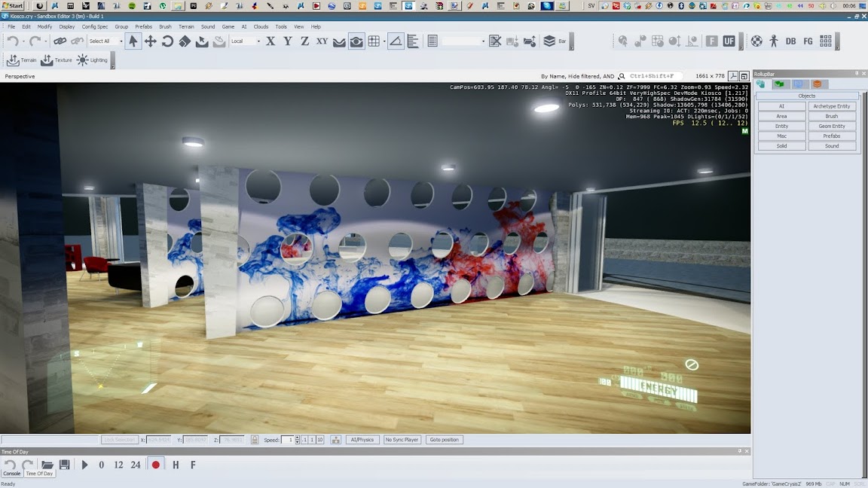Open the Layers stack icon

(x=549, y=41)
